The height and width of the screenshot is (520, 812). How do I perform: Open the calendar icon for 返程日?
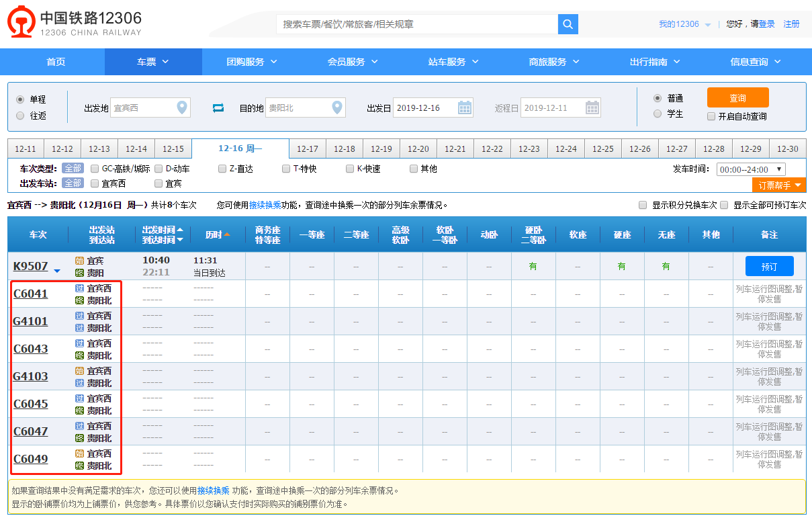(x=592, y=107)
